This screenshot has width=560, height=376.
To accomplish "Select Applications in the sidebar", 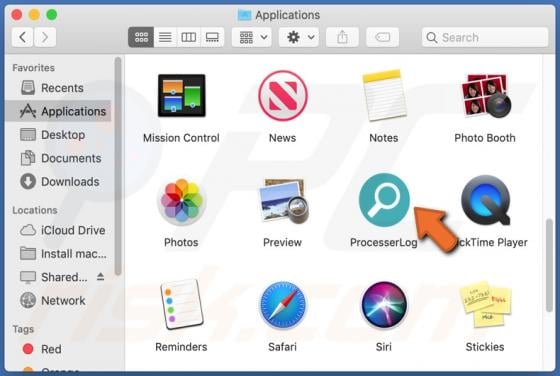I will click(58, 111).
